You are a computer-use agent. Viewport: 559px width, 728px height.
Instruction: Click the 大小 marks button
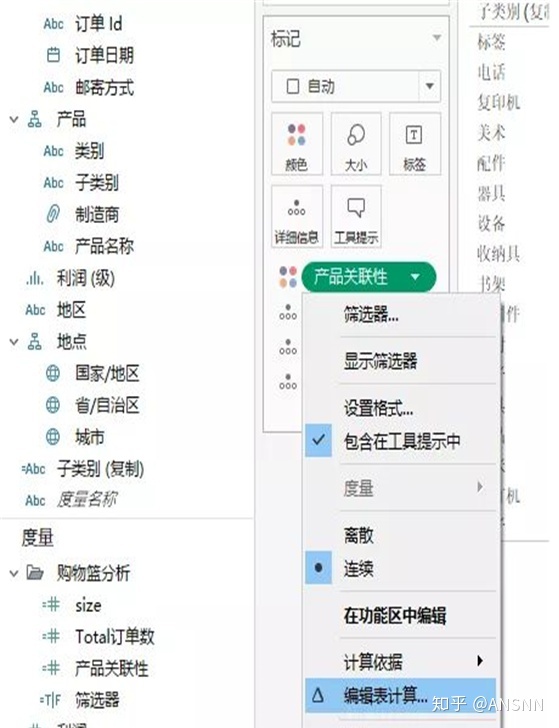pos(356,144)
